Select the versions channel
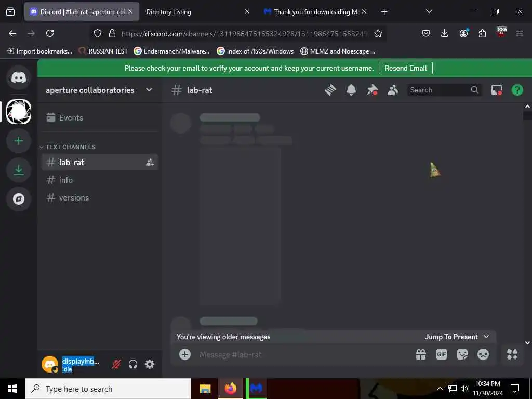Screen dimensions: 532x399 coord(99,198)
